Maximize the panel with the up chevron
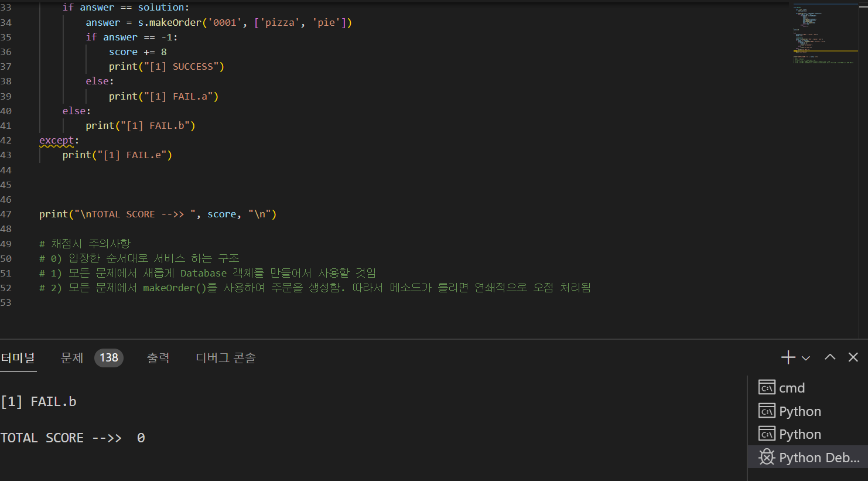The image size is (868, 481). (x=830, y=357)
